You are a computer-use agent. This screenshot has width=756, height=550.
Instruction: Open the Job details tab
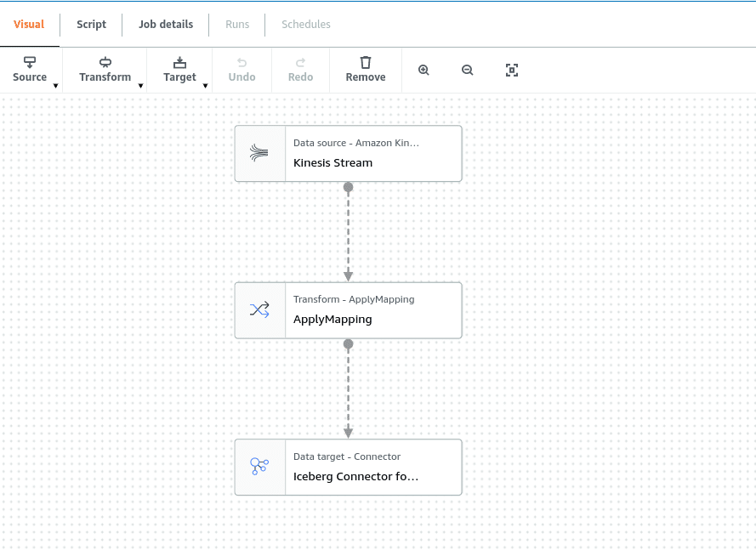166,24
